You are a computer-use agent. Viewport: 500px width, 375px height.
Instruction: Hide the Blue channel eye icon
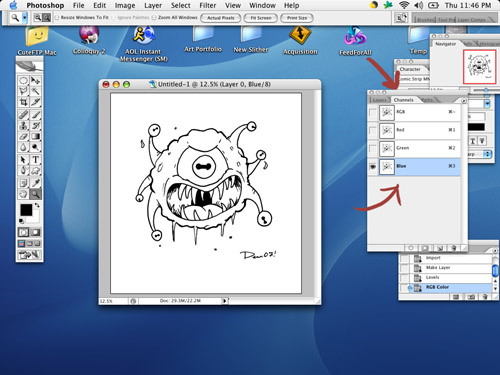(373, 167)
